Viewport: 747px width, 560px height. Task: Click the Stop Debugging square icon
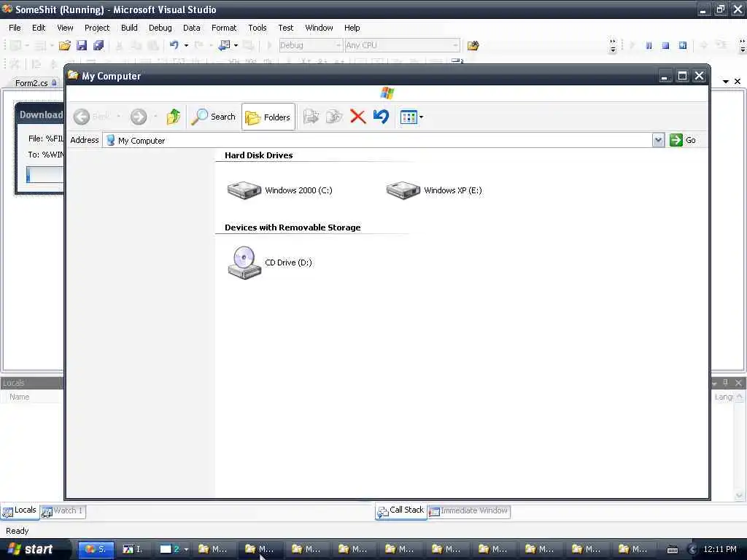click(x=665, y=46)
